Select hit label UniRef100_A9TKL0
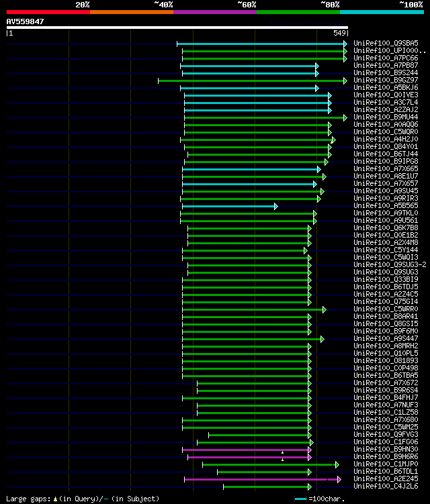 (x=386, y=213)
